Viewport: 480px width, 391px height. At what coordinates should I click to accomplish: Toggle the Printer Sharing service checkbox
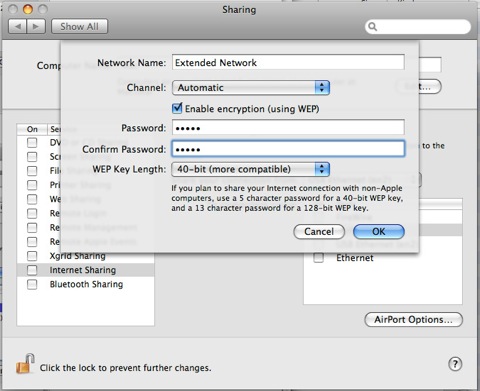coord(32,185)
